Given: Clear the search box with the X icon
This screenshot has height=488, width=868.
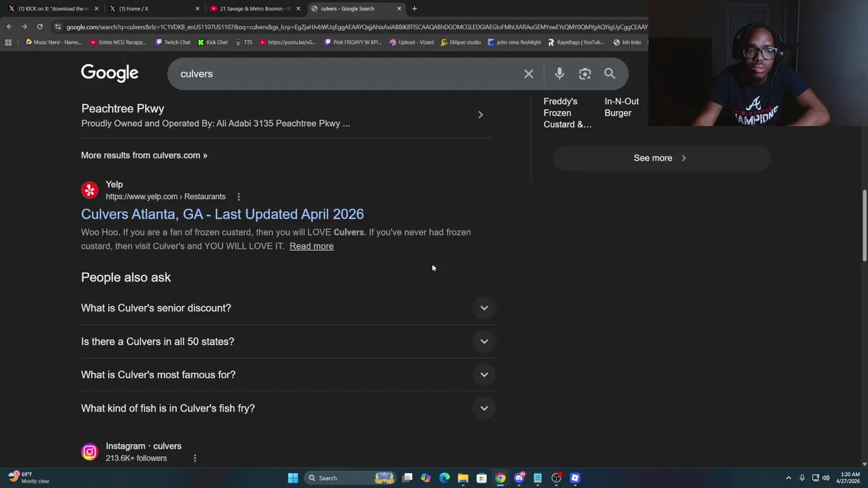Looking at the screenshot, I should coord(528,74).
